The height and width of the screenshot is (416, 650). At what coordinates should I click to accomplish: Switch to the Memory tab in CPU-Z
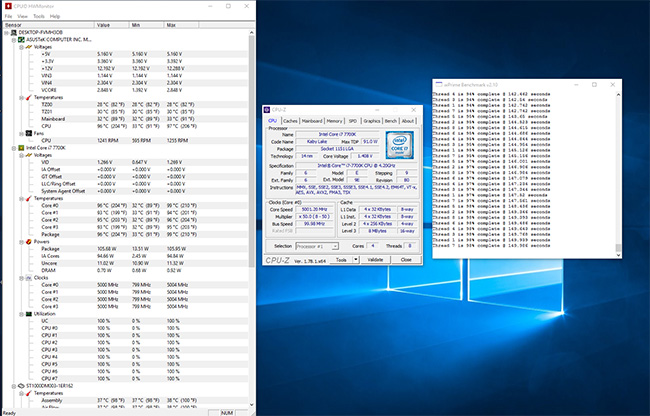click(334, 121)
